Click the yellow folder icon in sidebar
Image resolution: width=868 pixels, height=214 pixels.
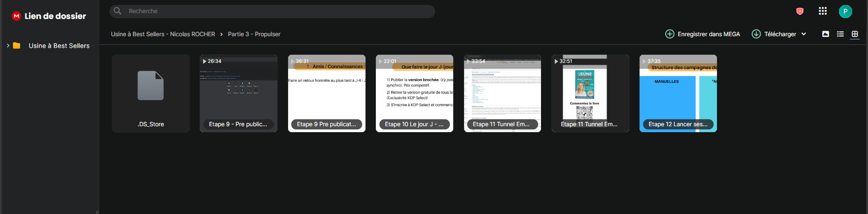click(x=17, y=46)
